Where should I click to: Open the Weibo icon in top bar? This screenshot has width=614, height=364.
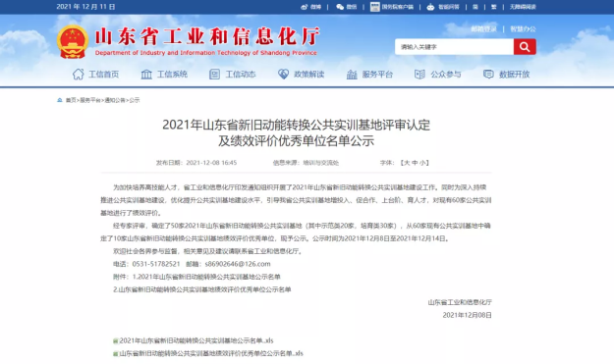point(305,7)
